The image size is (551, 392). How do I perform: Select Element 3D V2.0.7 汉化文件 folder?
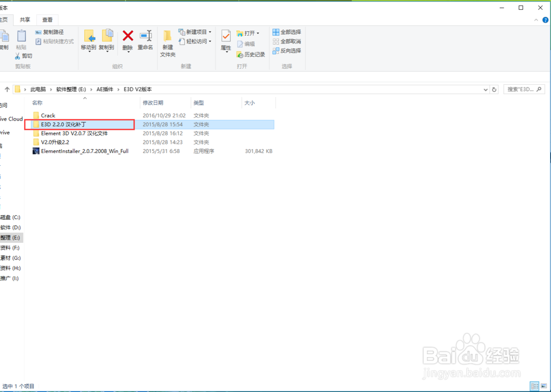[74, 133]
